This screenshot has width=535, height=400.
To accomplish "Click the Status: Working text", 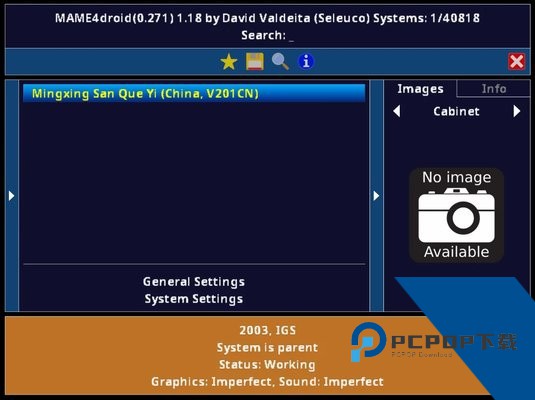I will (x=268, y=365).
